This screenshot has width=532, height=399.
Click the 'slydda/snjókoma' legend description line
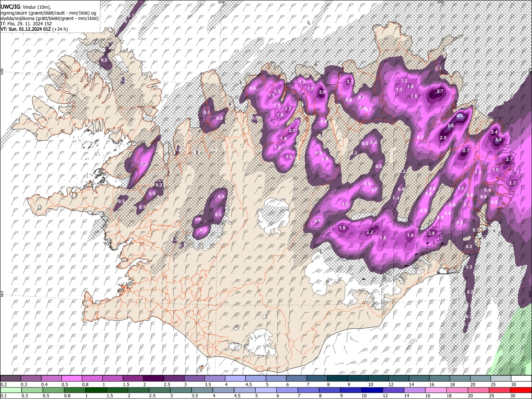(x=49, y=19)
